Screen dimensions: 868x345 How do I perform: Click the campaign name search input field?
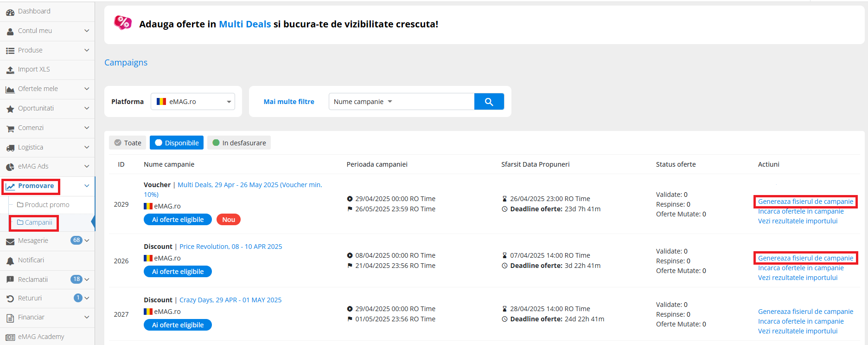coord(434,101)
